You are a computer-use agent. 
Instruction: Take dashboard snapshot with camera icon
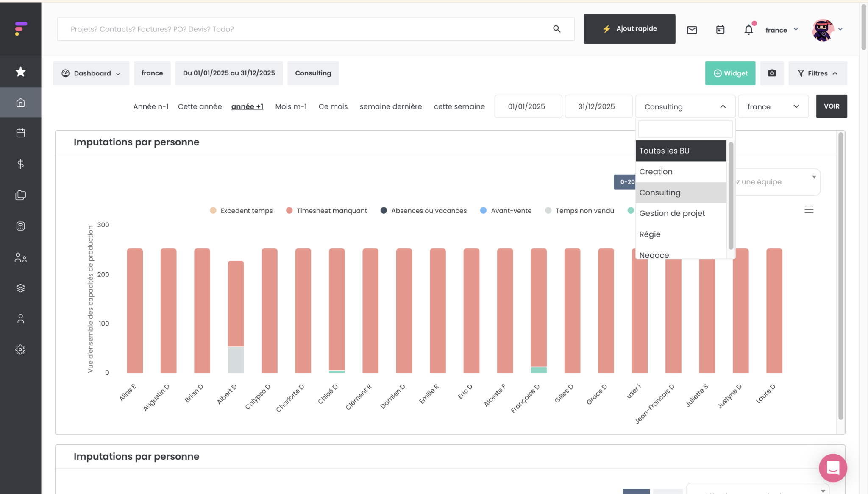772,73
